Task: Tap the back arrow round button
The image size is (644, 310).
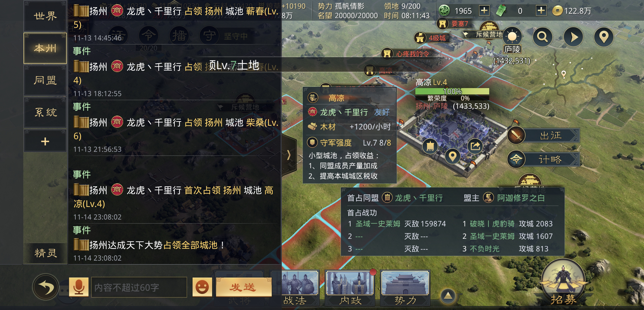Action: tap(46, 287)
